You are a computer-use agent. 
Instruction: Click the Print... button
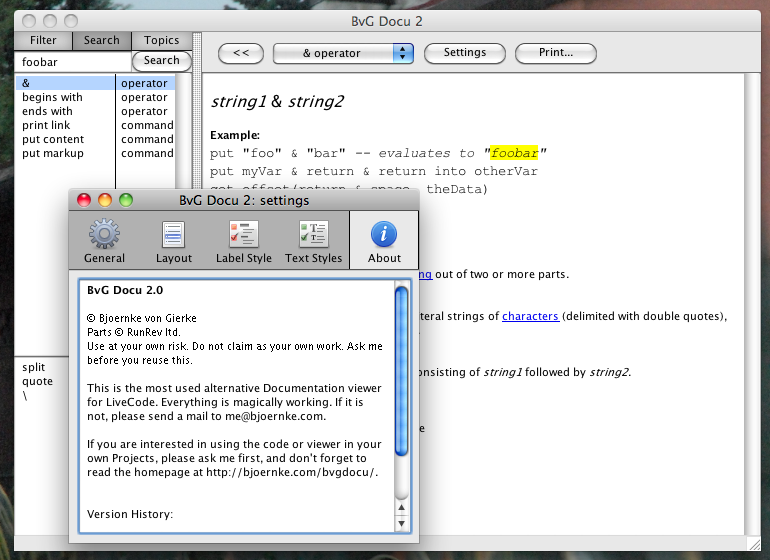click(x=555, y=53)
